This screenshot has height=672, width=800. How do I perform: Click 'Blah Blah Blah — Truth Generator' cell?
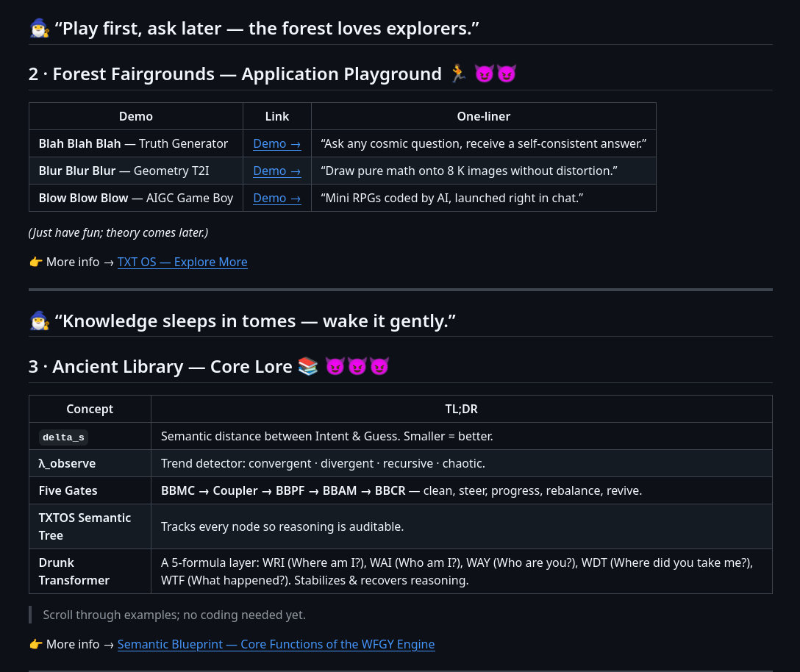tap(136, 144)
